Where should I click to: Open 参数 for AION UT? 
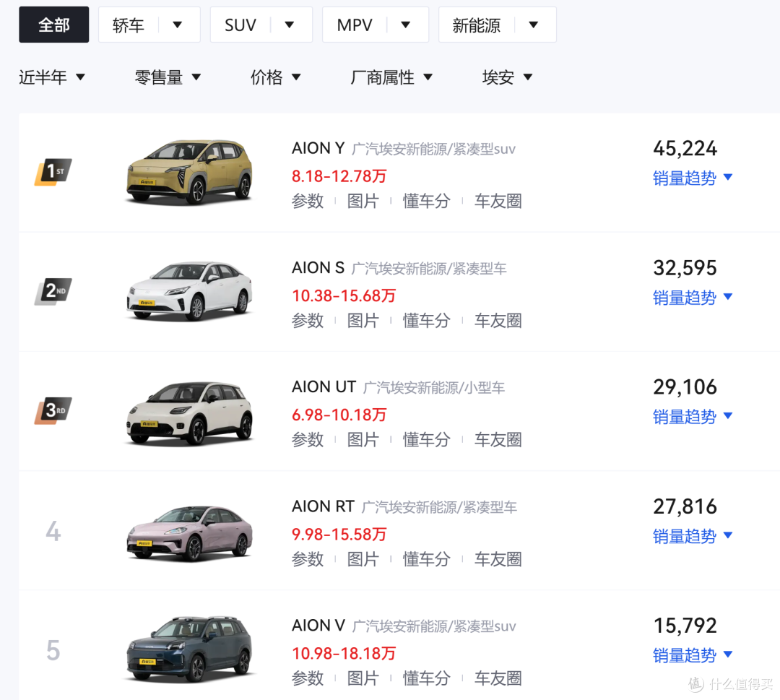tap(308, 439)
